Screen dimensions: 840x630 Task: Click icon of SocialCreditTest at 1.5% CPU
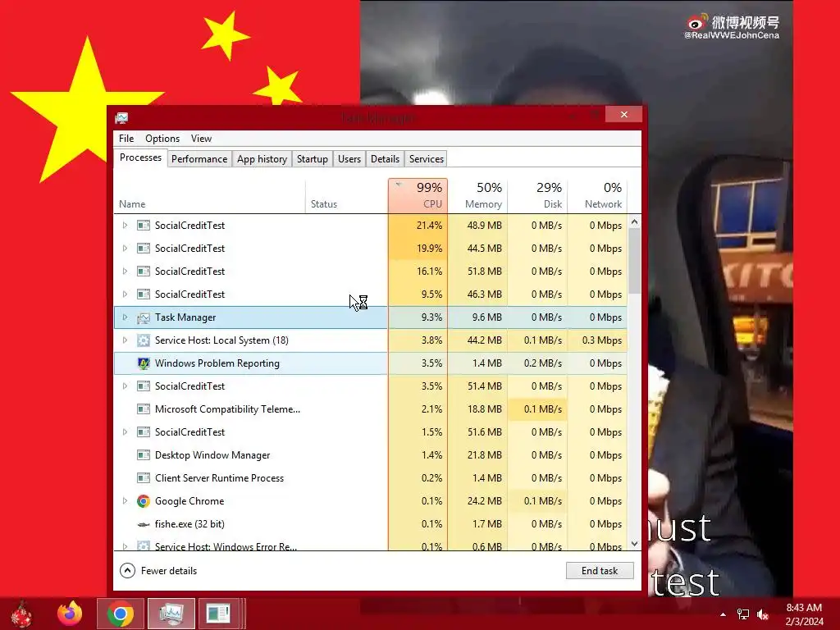pos(143,432)
